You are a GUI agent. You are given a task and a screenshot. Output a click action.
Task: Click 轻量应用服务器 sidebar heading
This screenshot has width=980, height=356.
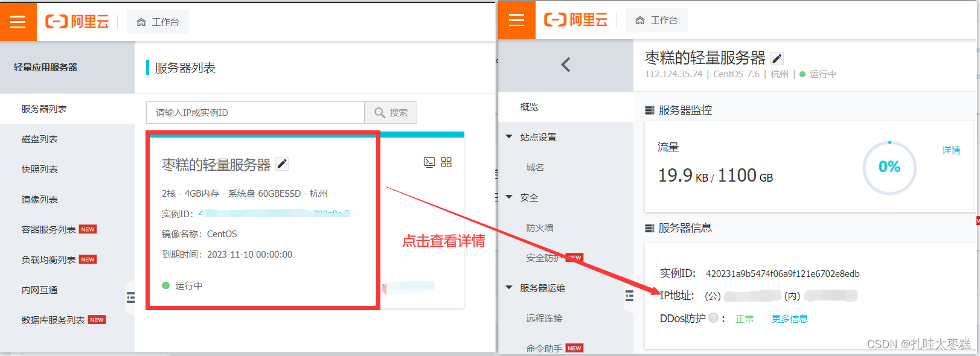point(46,68)
